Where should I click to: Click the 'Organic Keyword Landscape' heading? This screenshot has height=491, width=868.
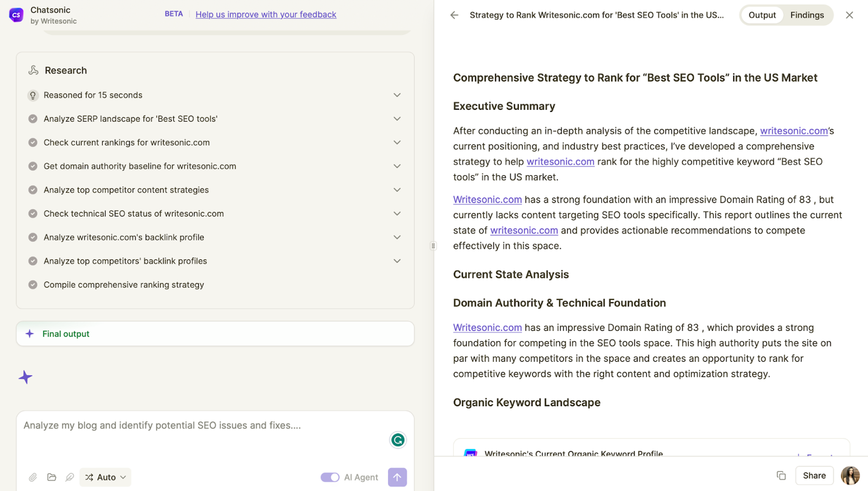(x=527, y=402)
